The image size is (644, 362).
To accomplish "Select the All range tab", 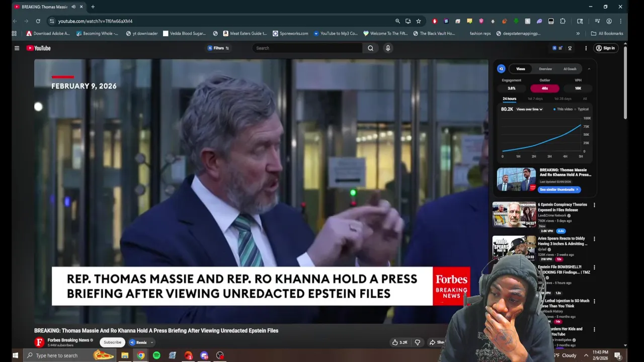I will (585, 99).
